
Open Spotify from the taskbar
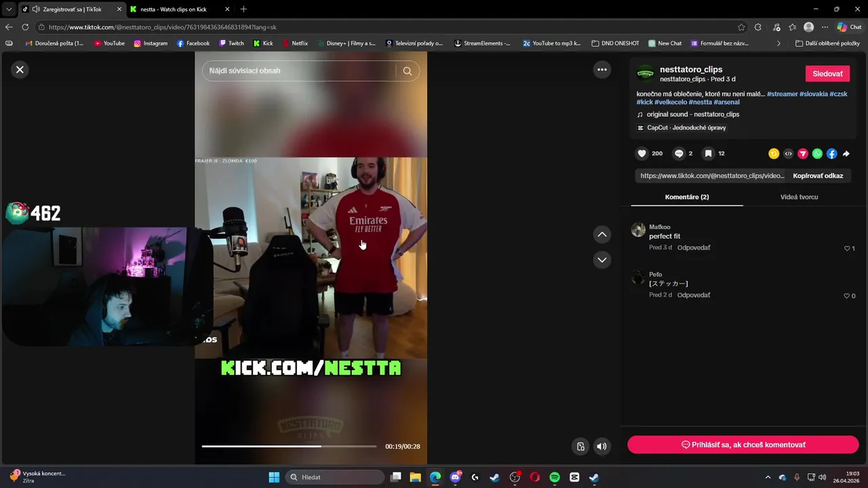(554, 477)
